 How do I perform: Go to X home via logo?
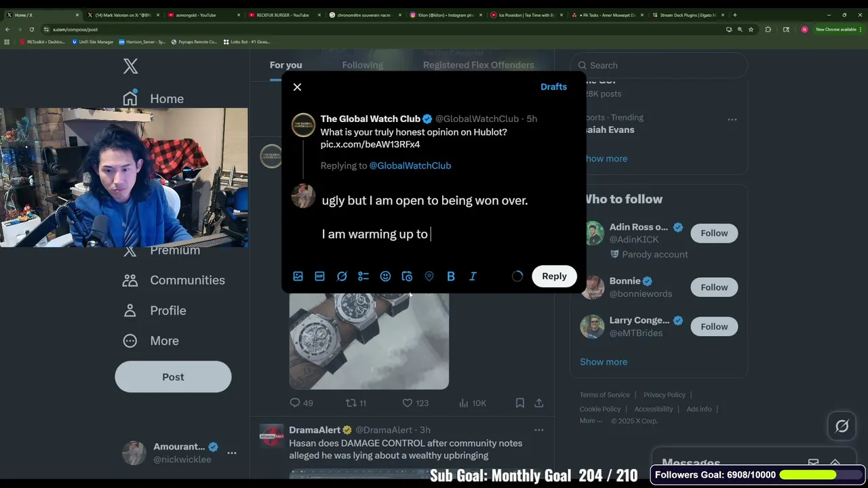click(x=130, y=66)
